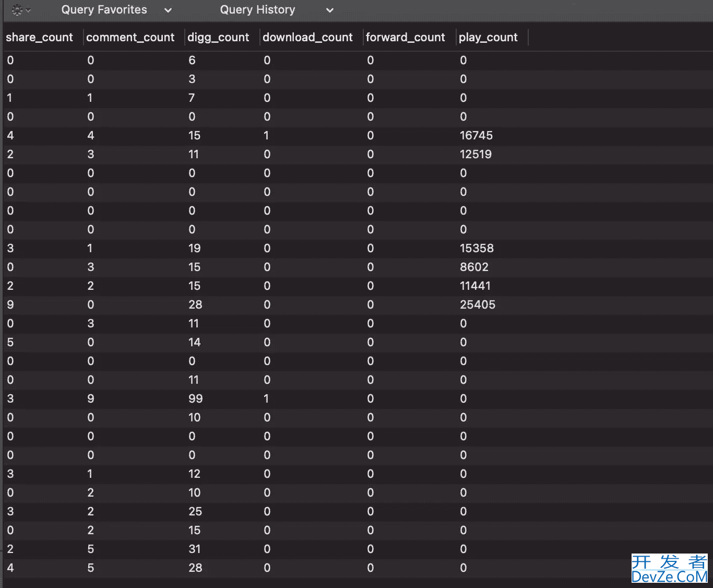This screenshot has height=588, width=713.
Task: Select share_count 2 in the 12519 row
Action: pos(10,155)
